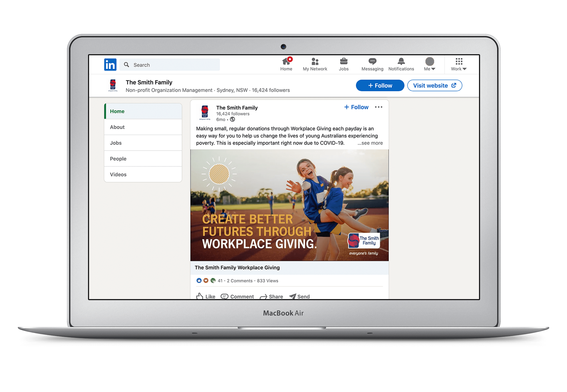Open My Network in the top navigation
Image resolution: width=567 pixels, height=392 pixels.
(315, 64)
